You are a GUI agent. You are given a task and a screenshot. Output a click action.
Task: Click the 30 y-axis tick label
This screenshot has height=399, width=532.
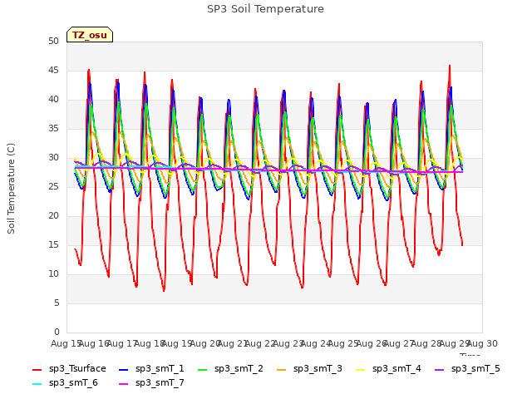[x=53, y=158]
